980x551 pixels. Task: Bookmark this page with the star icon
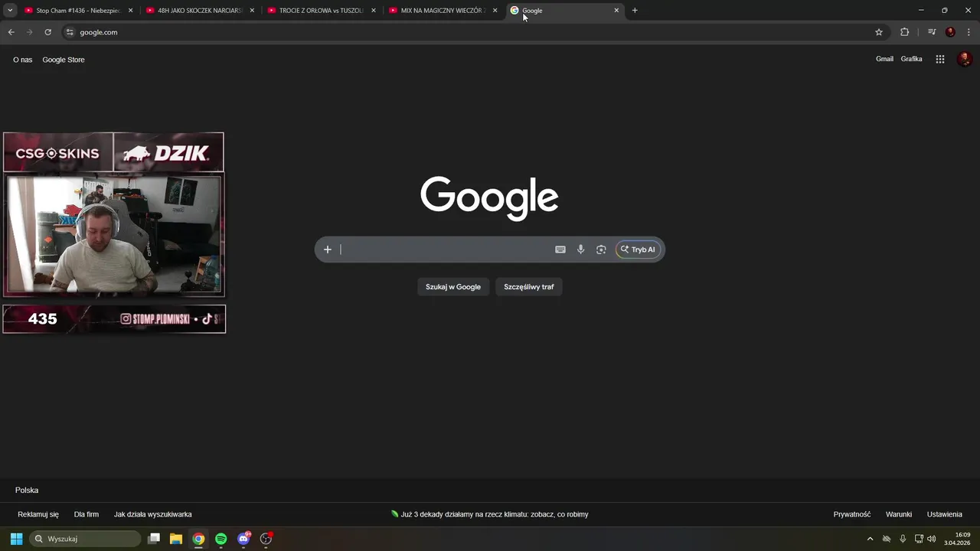click(x=879, y=32)
